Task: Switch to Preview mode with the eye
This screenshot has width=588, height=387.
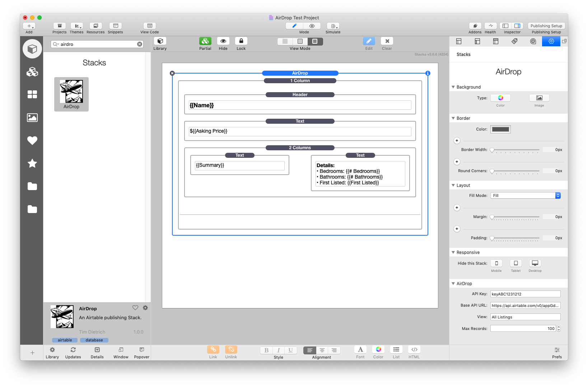Action: point(312,26)
